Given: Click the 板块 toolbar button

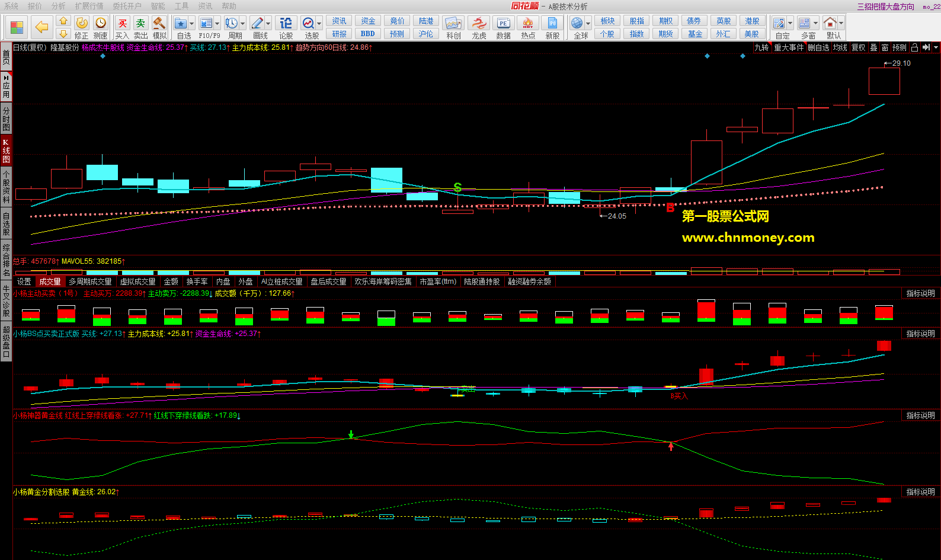Looking at the screenshot, I should pos(607,21).
